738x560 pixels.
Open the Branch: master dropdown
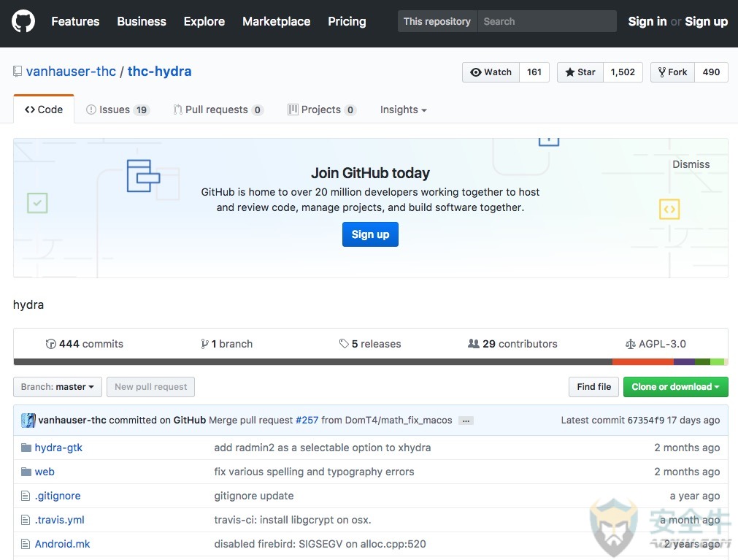(57, 387)
